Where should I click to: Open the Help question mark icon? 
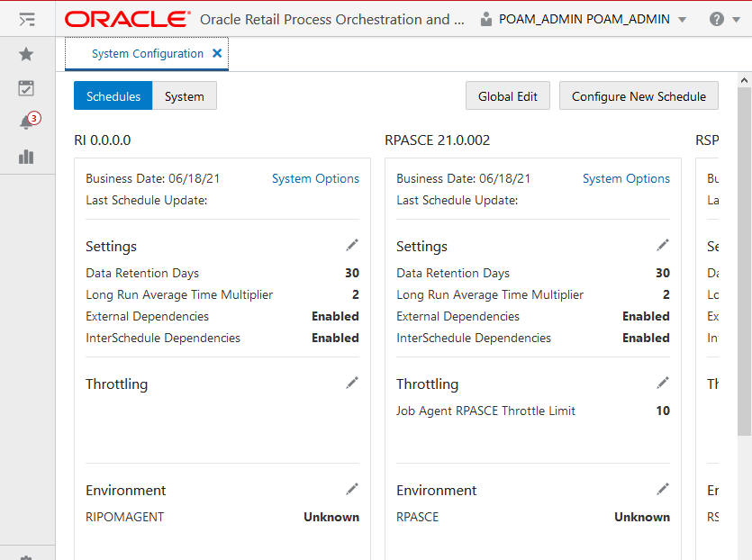[717, 19]
